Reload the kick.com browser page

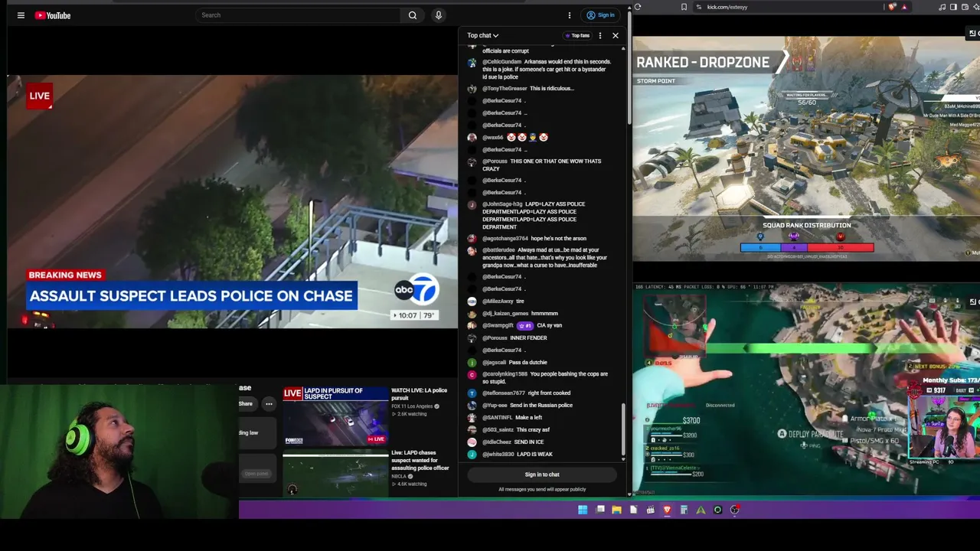coord(638,7)
